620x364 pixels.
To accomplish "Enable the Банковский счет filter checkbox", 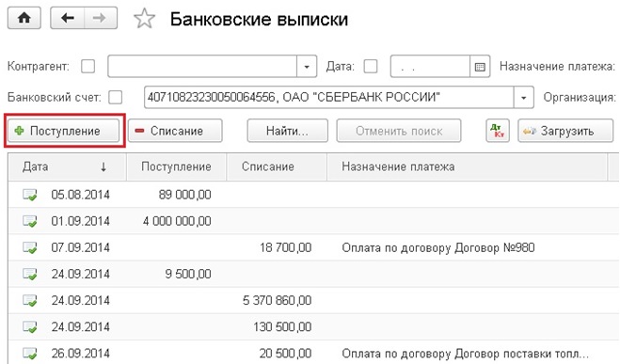I will point(116,97).
